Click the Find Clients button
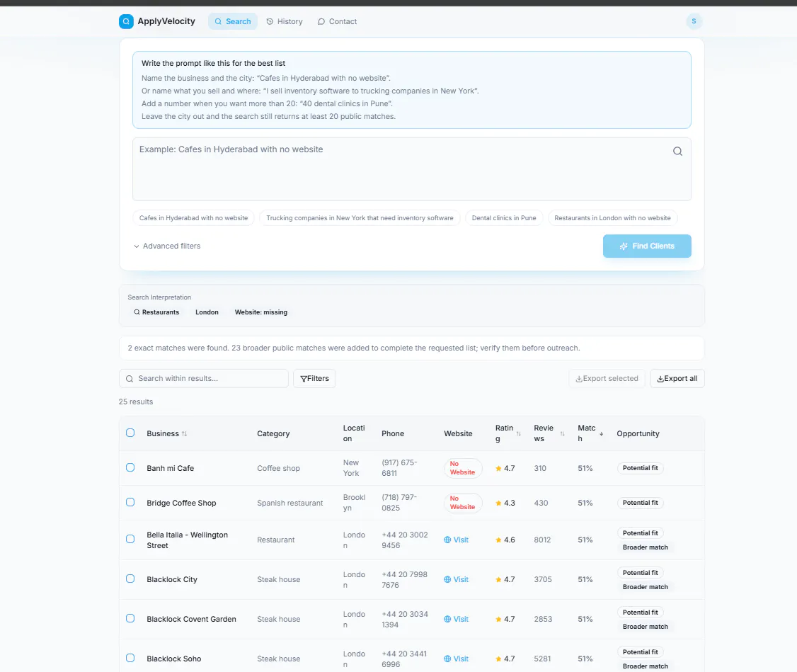Screen dimensions: 797x672 pyautogui.click(x=647, y=246)
